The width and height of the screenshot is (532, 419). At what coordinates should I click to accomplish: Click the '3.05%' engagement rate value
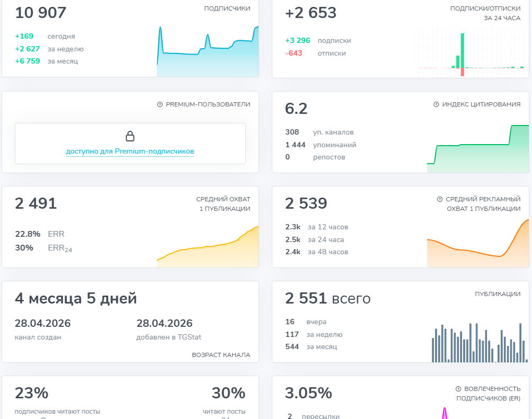pyautogui.click(x=308, y=393)
